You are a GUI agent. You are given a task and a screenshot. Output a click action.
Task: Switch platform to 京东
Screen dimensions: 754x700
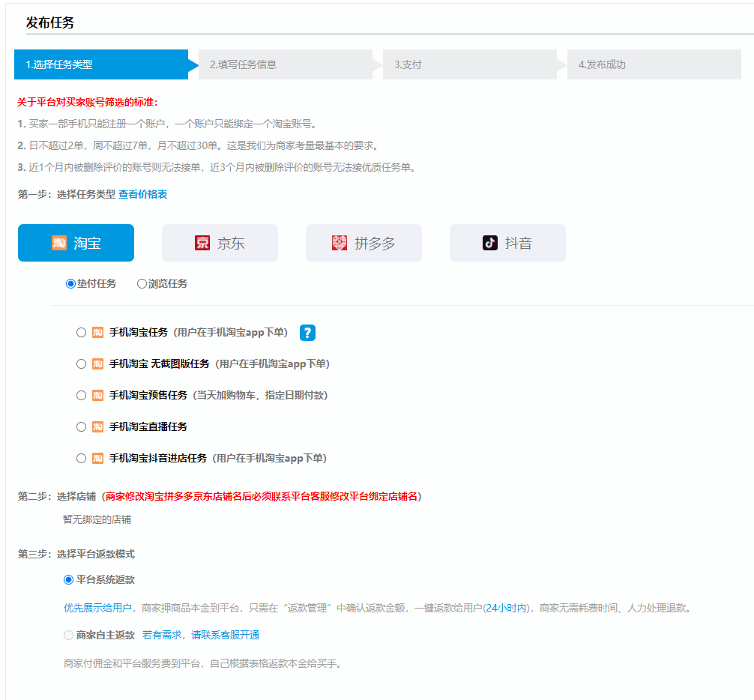[x=220, y=243]
